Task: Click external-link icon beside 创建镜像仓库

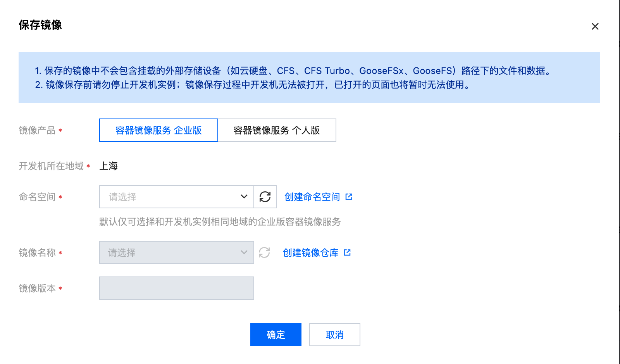Action: tap(347, 252)
